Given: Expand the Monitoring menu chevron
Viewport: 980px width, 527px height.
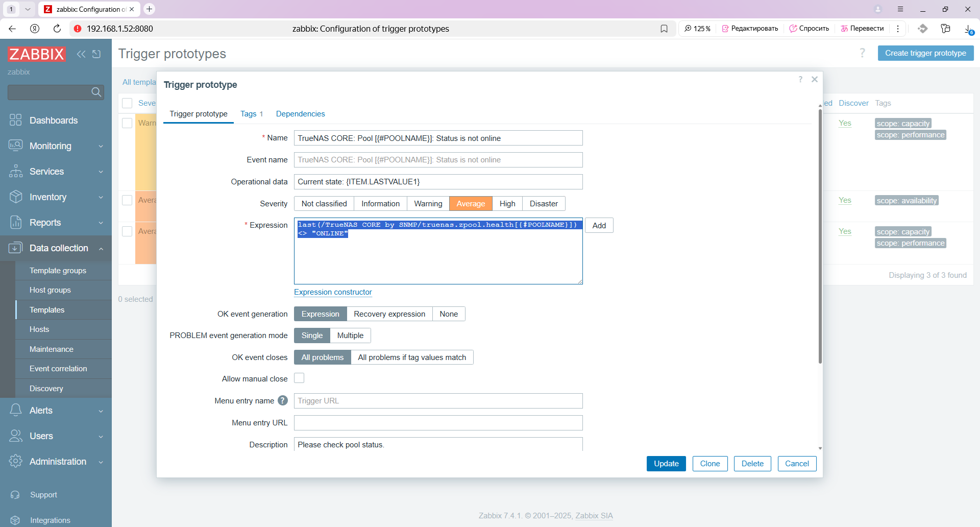Looking at the screenshot, I should [x=101, y=146].
